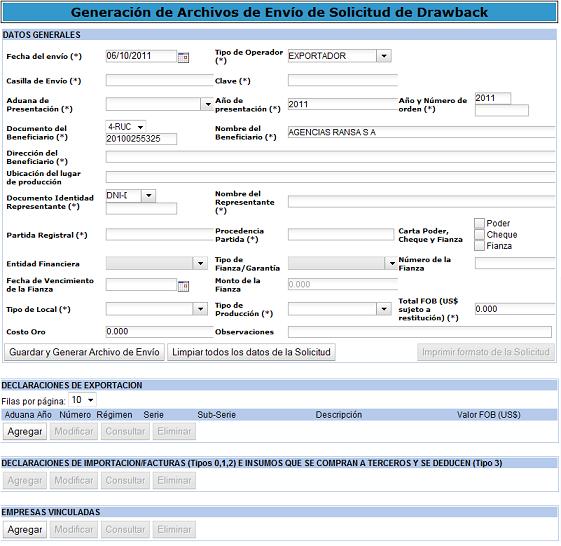Expand the Tipo de Local dropdown
Viewport: 561px width, 546px height.
(x=200, y=308)
